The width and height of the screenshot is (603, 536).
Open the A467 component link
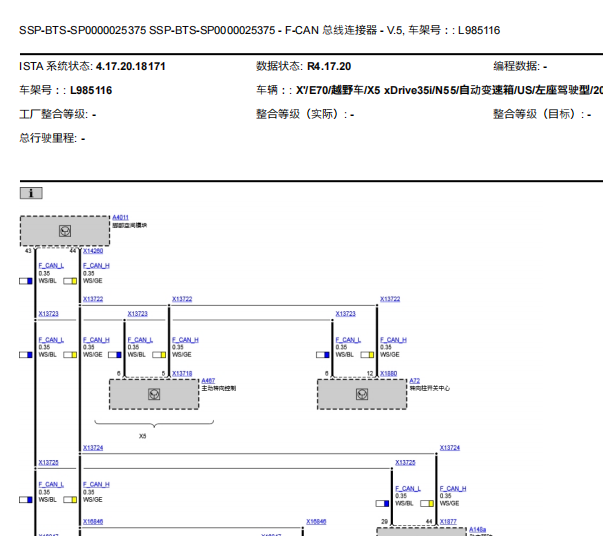pyautogui.click(x=208, y=381)
